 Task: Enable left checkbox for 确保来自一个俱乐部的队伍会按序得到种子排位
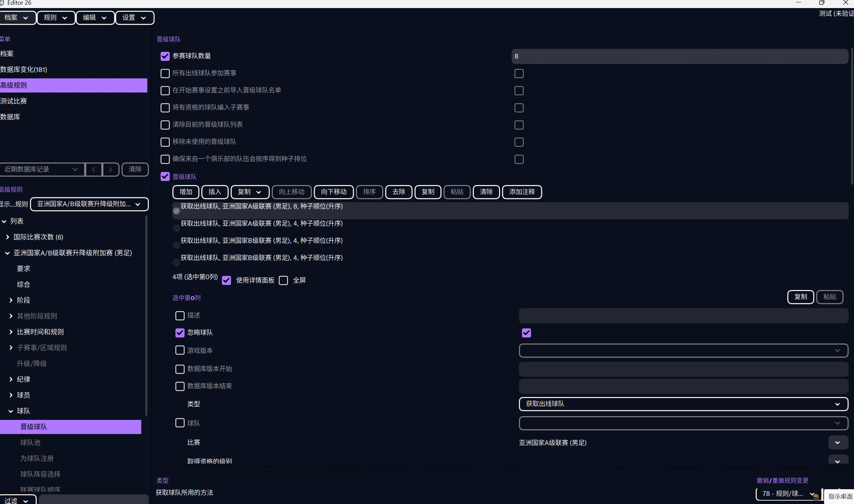point(165,159)
